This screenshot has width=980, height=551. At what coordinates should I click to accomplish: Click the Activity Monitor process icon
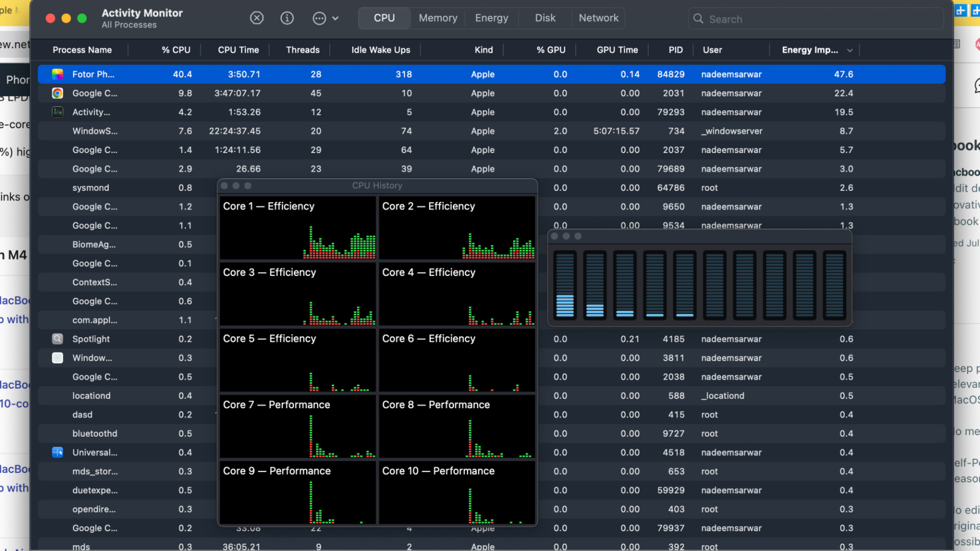coord(57,112)
